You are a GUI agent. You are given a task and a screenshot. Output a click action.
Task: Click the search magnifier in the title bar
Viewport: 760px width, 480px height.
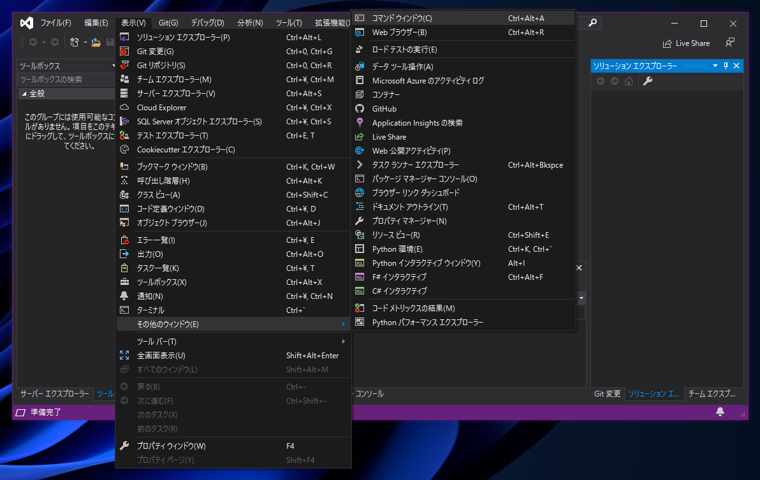[x=593, y=23]
